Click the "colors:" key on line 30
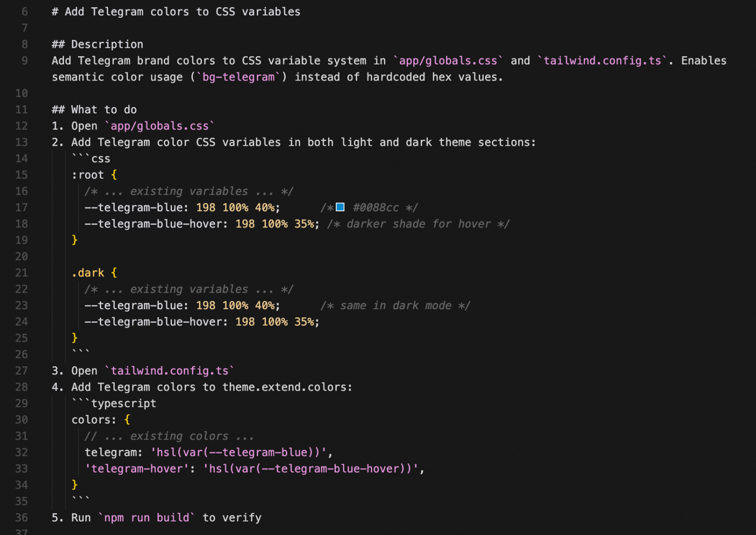This screenshot has width=756, height=535. click(94, 420)
